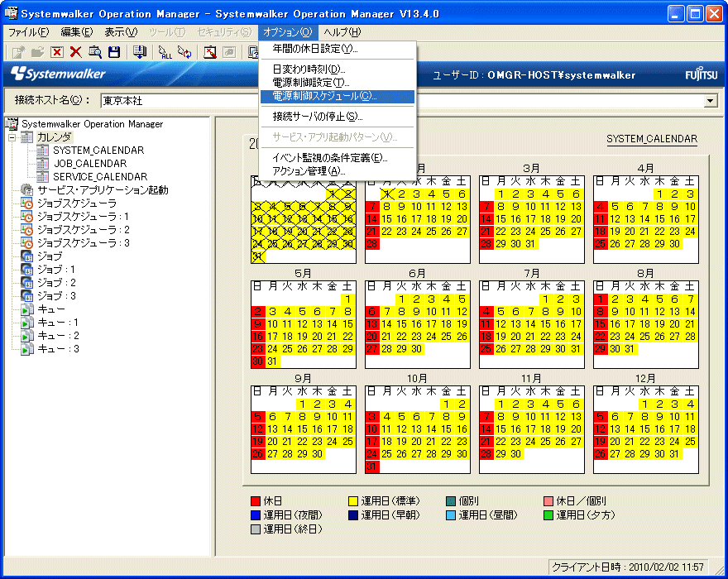Select ジョブ in the tree
This screenshot has width=728, height=579.
[50, 256]
